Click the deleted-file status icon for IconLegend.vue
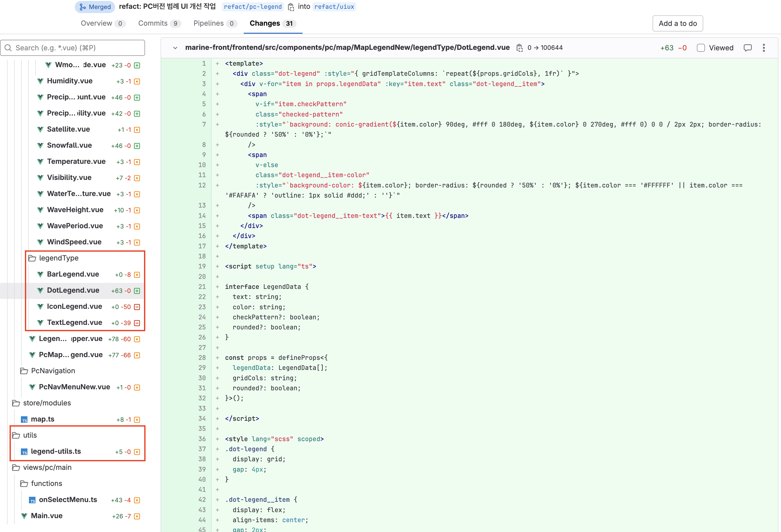Viewport: 781px width, 532px height. pos(137,307)
